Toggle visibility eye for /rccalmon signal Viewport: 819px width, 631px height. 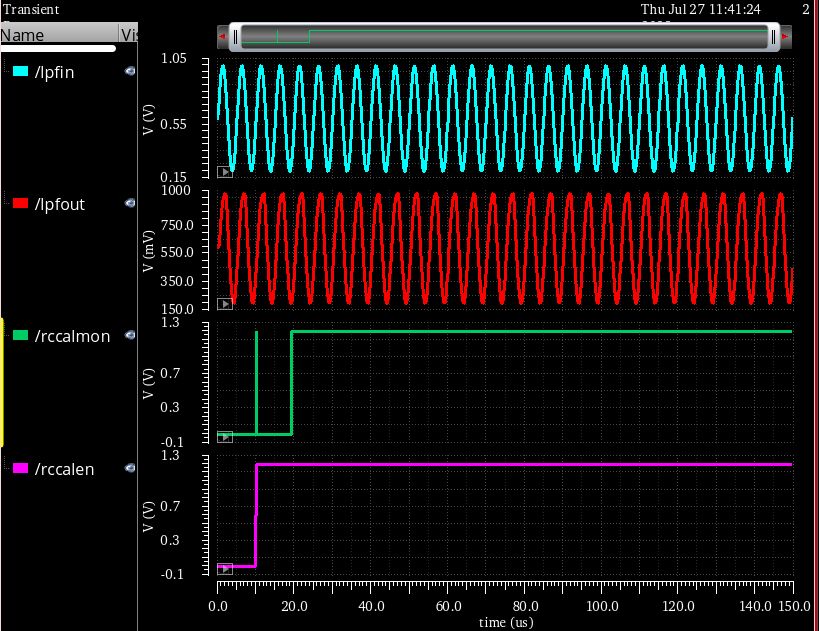(x=130, y=335)
